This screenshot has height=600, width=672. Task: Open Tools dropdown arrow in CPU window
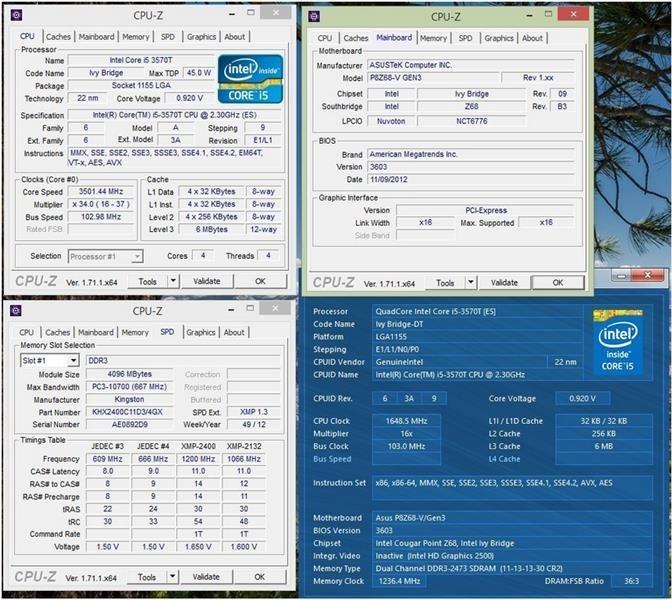click(173, 281)
